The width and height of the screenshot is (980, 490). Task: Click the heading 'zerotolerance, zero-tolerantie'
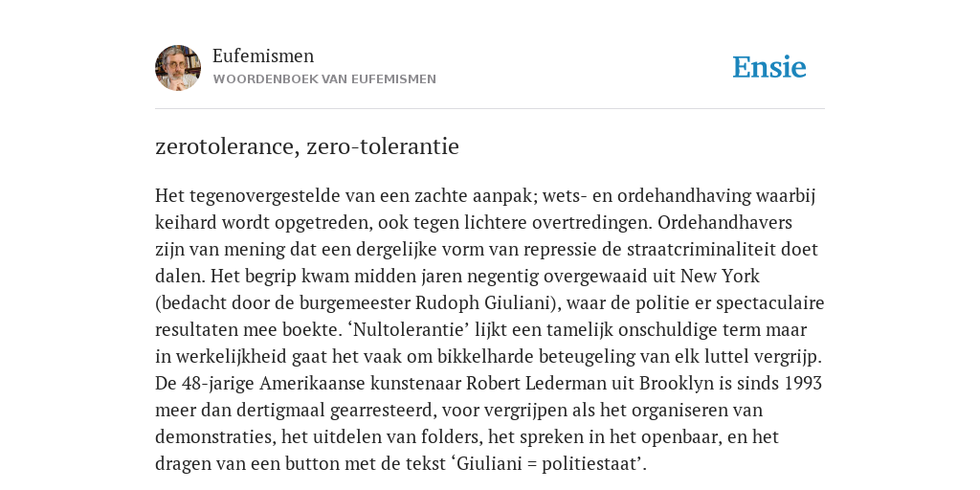point(307,146)
